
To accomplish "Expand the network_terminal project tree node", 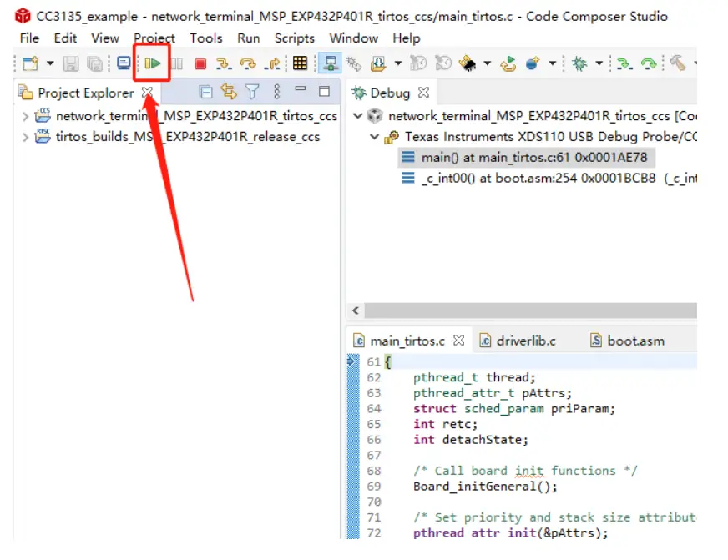I will (25, 116).
